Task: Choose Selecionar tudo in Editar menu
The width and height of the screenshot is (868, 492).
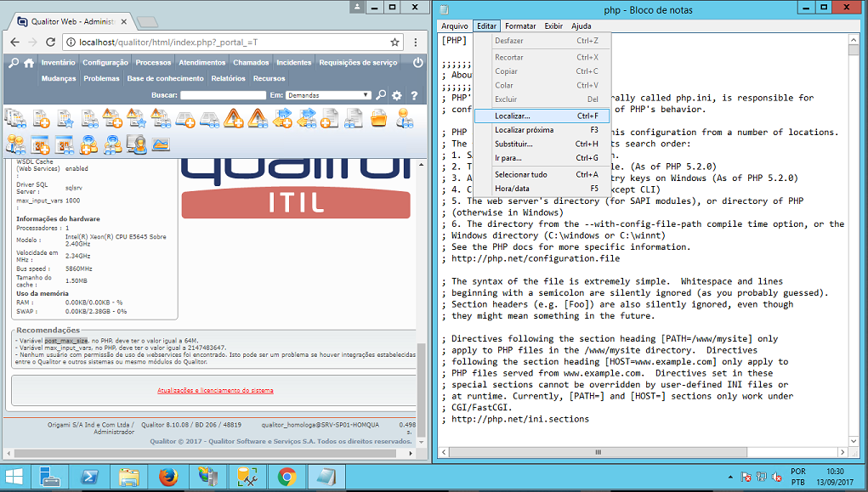Action: click(x=542, y=174)
